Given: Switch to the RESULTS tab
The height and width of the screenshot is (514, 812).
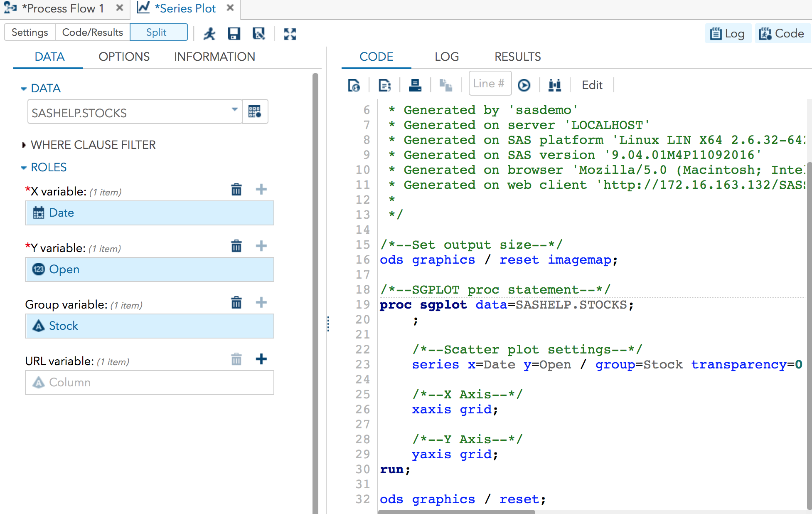Looking at the screenshot, I should pyautogui.click(x=517, y=57).
